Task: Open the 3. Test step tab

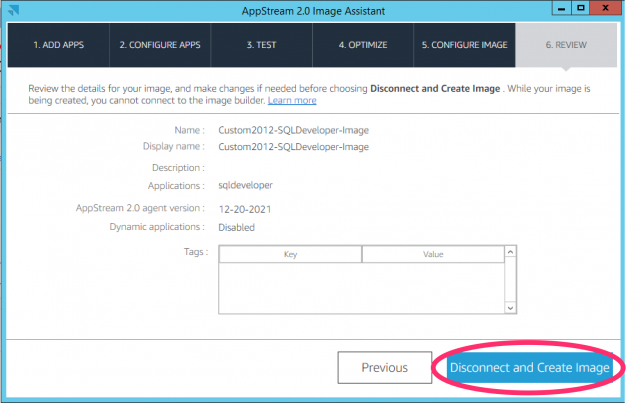Action: [x=260, y=45]
